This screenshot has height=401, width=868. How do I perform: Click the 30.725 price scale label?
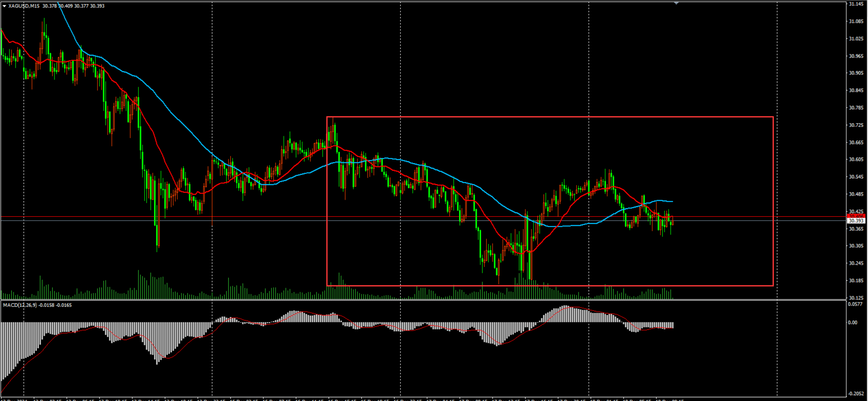[856, 125]
